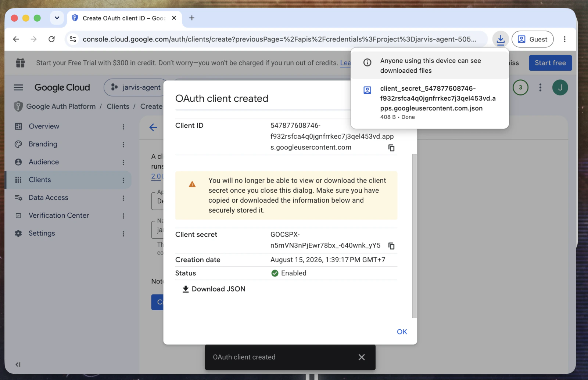Image resolution: width=588 pixels, height=380 pixels.
Task: Open the downloaded client_secret JSON file
Action: click(x=430, y=103)
